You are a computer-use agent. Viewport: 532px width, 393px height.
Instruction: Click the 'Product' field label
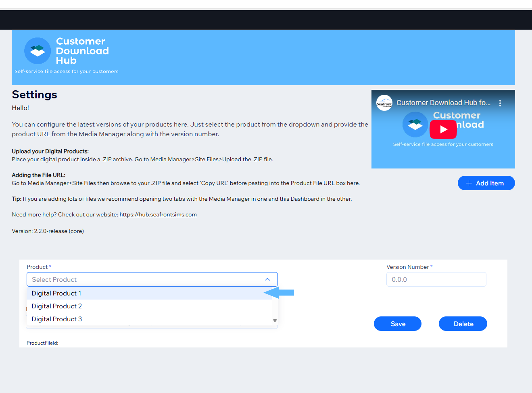pyautogui.click(x=37, y=267)
